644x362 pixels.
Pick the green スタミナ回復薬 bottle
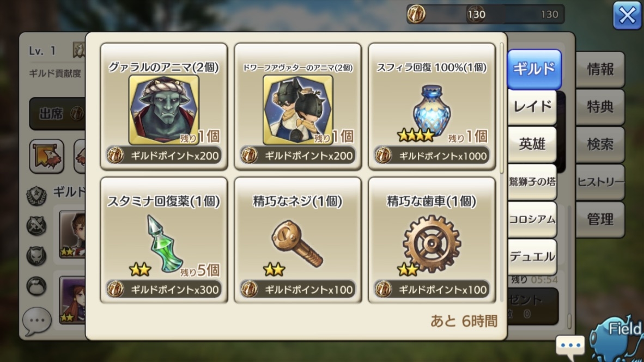coord(165,244)
